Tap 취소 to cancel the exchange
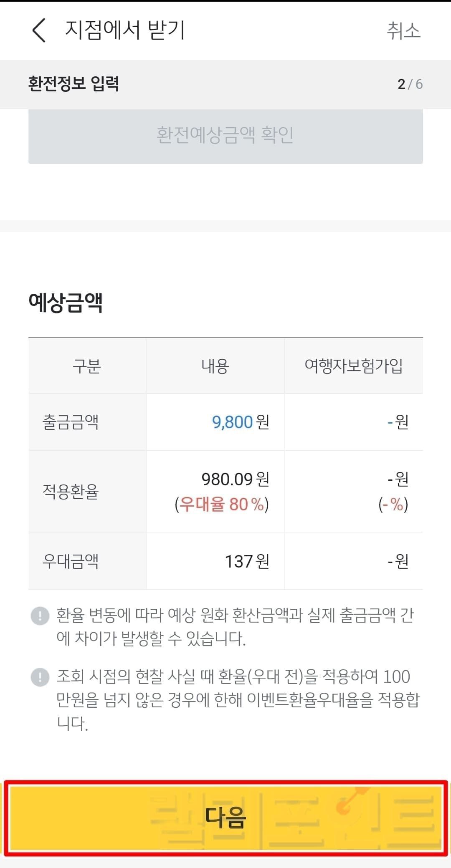This screenshot has height=868, width=451. [403, 31]
